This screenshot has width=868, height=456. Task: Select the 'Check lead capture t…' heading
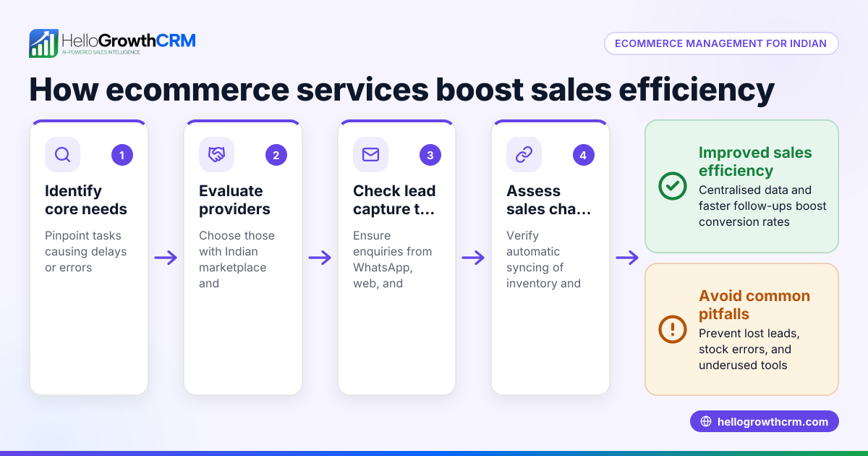coord(394,200)
